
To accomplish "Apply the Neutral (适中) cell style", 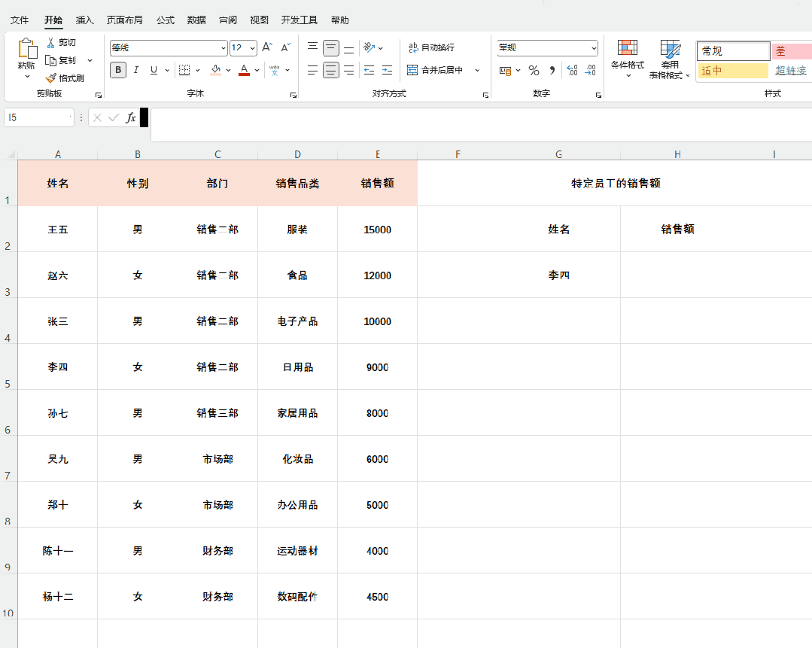I will tap(733, 71).
